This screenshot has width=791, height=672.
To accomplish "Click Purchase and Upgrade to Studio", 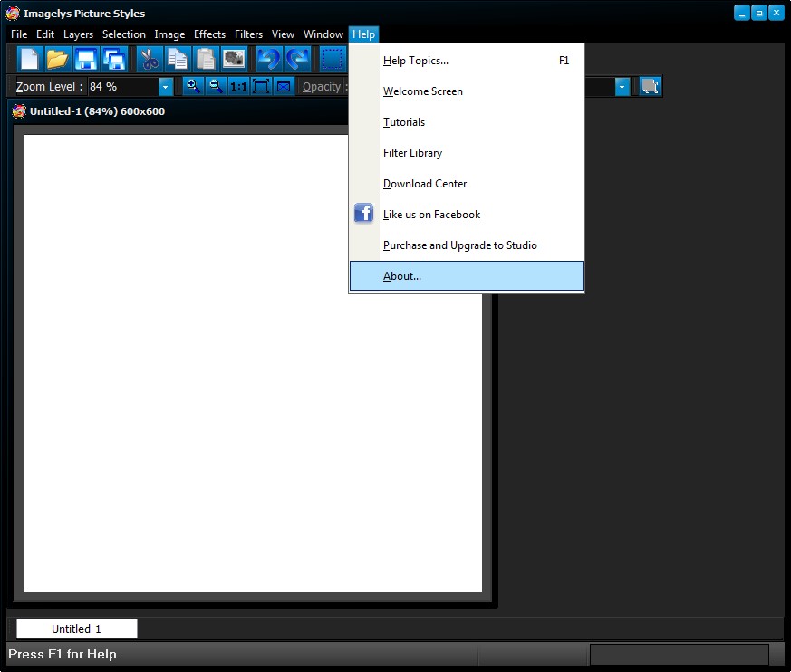I will tap(459, 245).
